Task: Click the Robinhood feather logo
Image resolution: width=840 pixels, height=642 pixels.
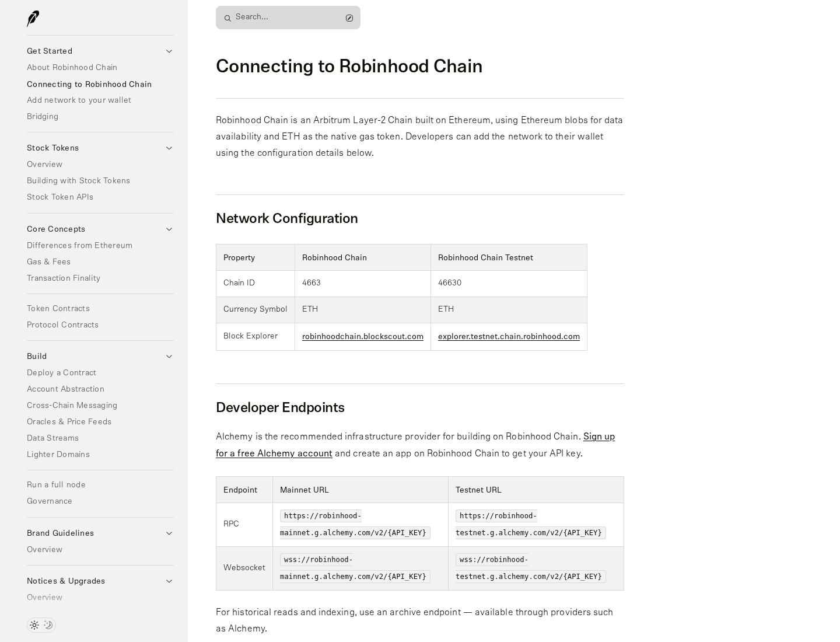Action: point(33,19)
